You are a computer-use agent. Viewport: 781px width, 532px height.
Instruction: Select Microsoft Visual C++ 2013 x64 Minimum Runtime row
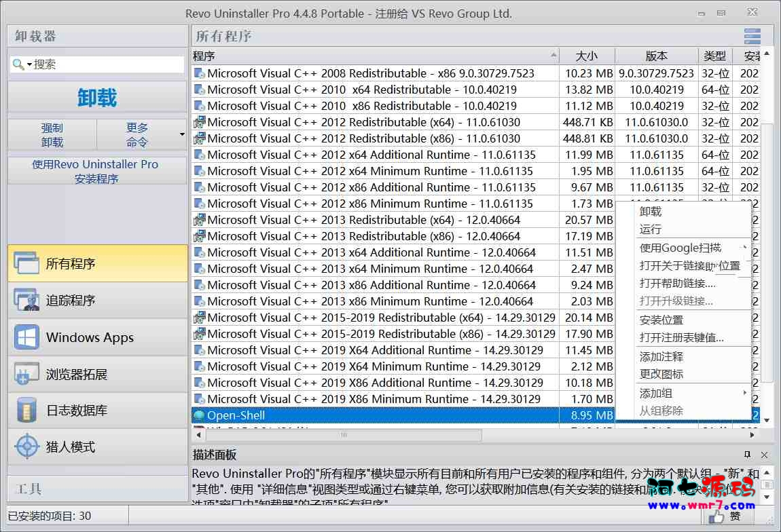coord(403,269)
